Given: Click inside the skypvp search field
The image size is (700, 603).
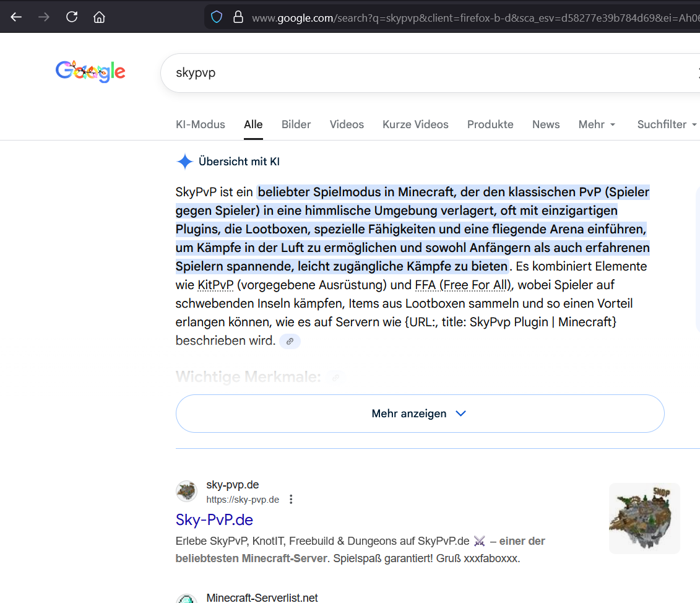Looking at the screenshot, I should (x=309, y=72).
